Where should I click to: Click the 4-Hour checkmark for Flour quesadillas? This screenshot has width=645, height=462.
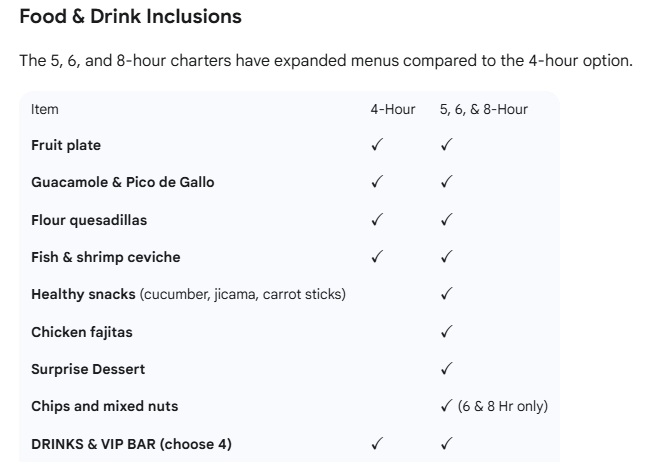click(x=377, y=220)
